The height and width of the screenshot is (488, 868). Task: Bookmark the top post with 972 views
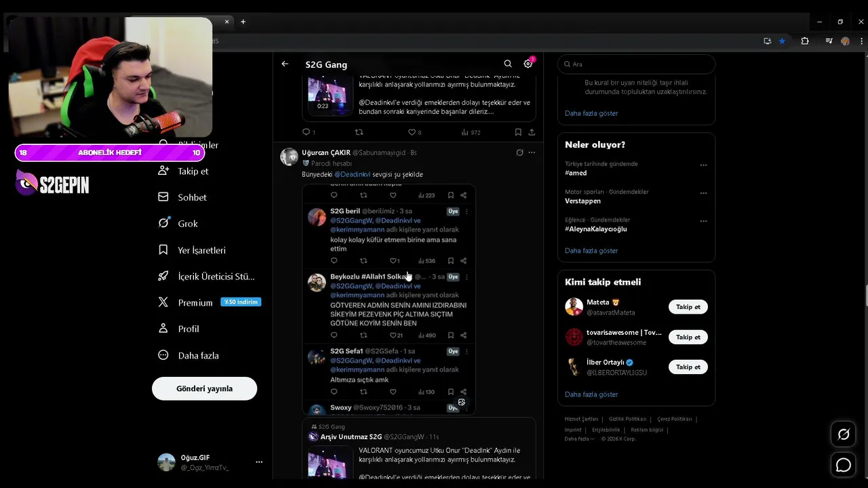pos(518,132)
